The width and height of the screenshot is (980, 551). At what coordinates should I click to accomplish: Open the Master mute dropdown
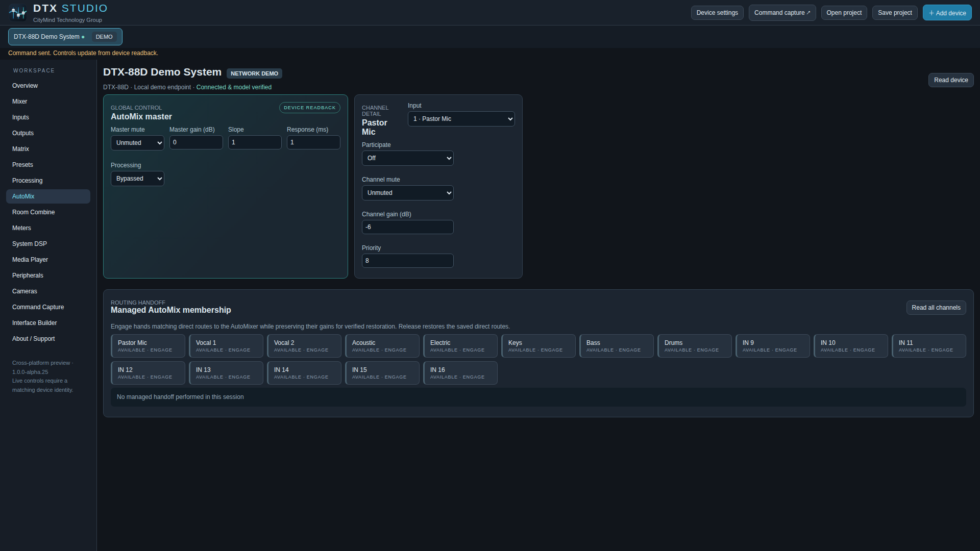(x=137, y=143)
